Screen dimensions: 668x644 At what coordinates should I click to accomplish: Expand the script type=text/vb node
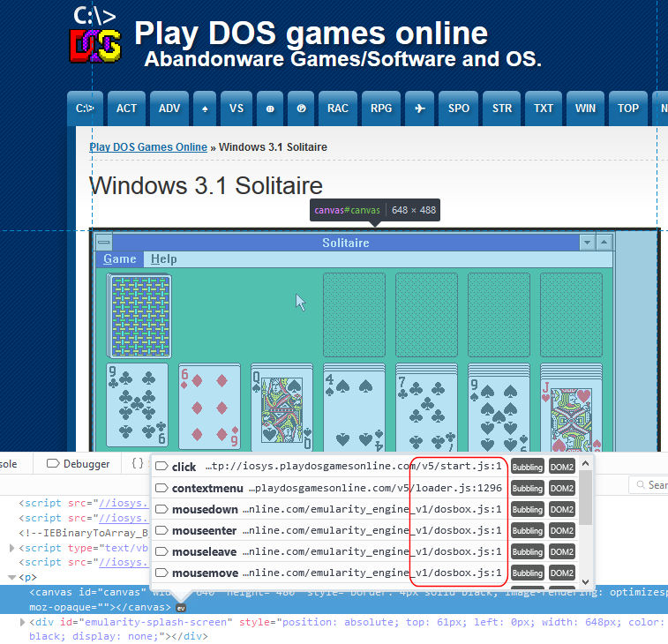tap(11, 548)
